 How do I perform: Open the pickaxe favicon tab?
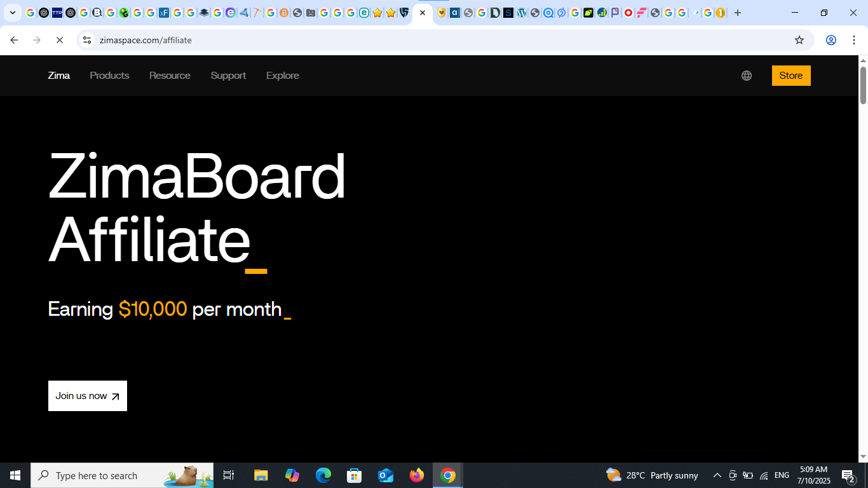point(257,13)
